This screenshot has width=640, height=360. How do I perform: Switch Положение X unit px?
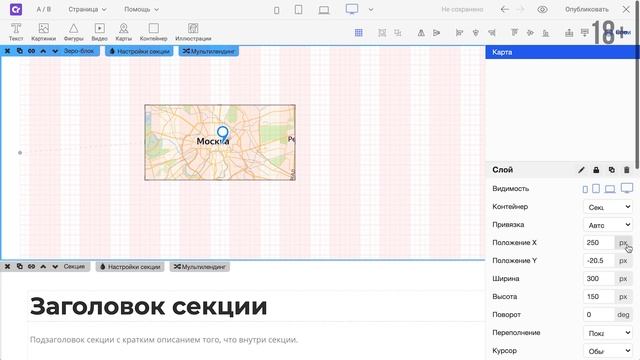coord(623,242)
